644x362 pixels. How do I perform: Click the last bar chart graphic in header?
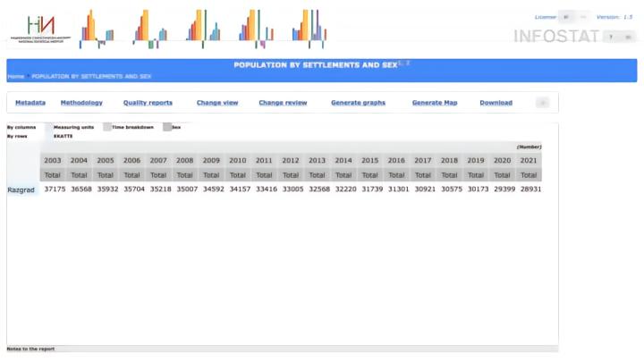point(309,29)
